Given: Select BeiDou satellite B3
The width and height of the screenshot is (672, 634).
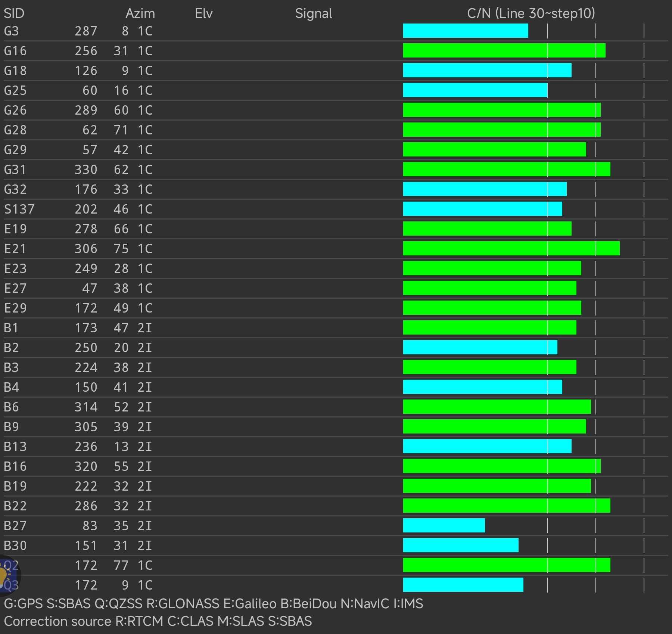Looking at the screenshot, I should [x=11, y=367].
